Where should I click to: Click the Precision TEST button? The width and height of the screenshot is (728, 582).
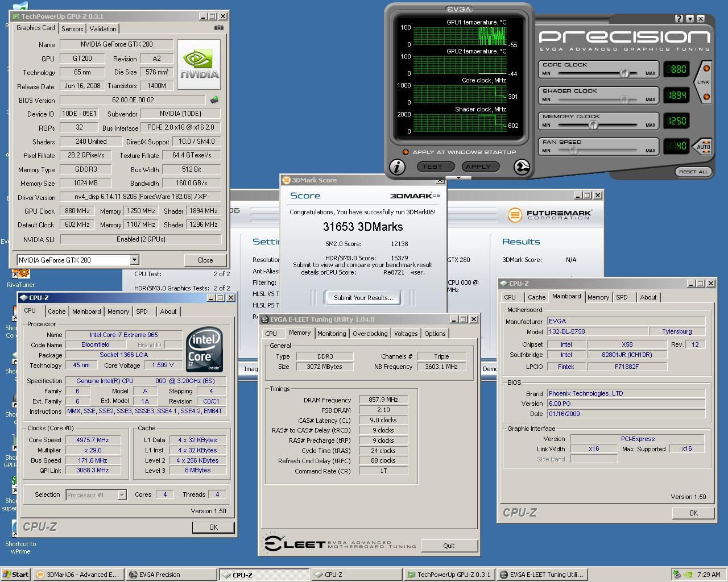435,167
